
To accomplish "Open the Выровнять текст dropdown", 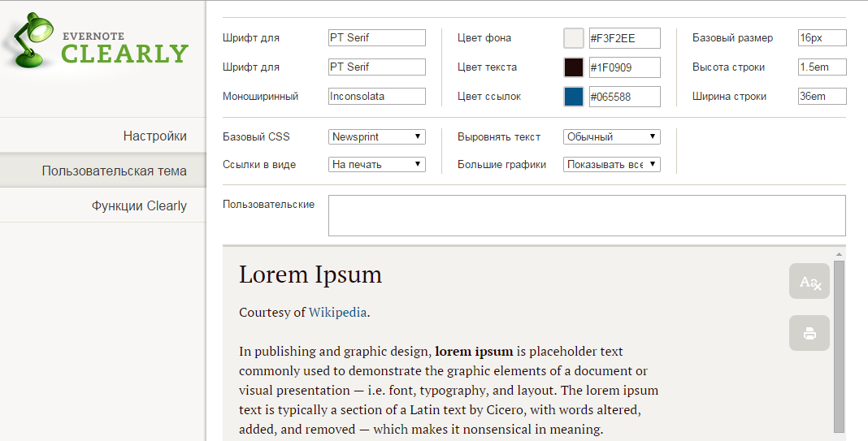I will 612,136.
